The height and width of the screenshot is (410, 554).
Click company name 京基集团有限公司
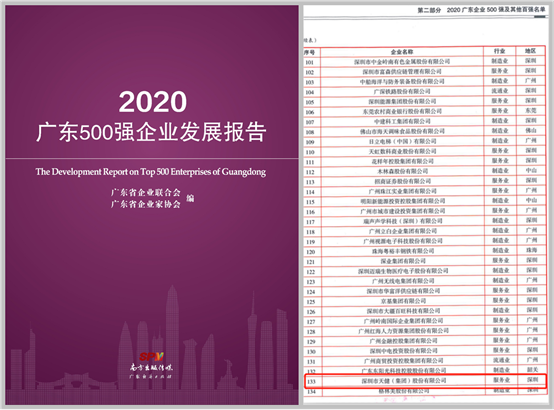click(x=403, y=301)
